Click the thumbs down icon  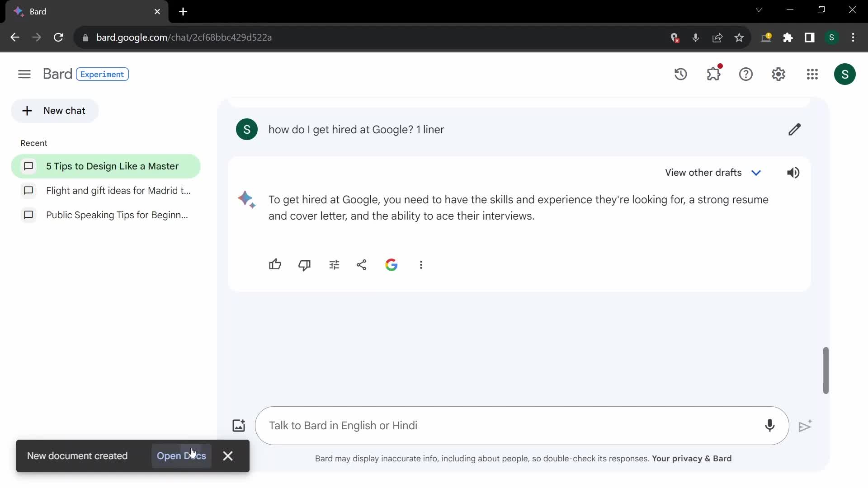pyautogui.click(x=305, y=264)
